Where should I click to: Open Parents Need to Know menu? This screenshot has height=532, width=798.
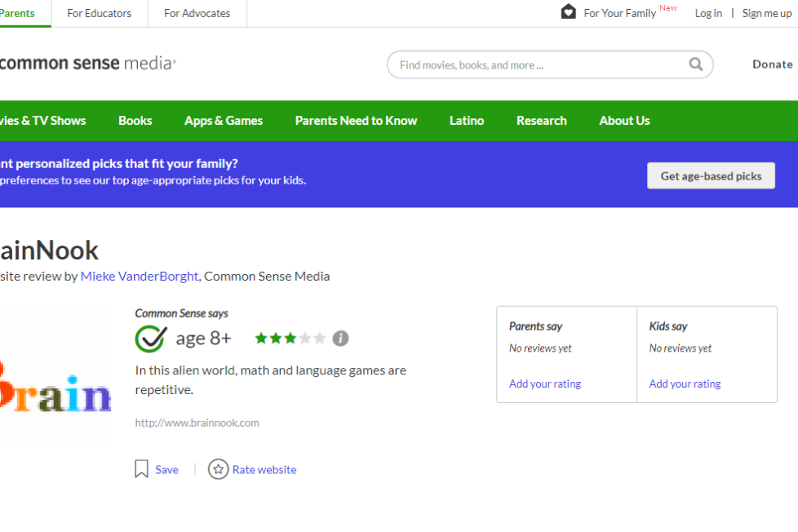coord(356,121)
